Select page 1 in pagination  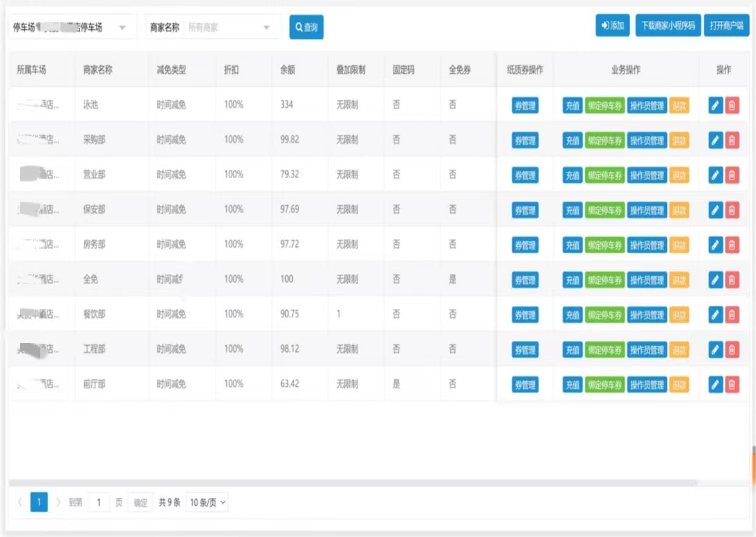coord(39,502)
